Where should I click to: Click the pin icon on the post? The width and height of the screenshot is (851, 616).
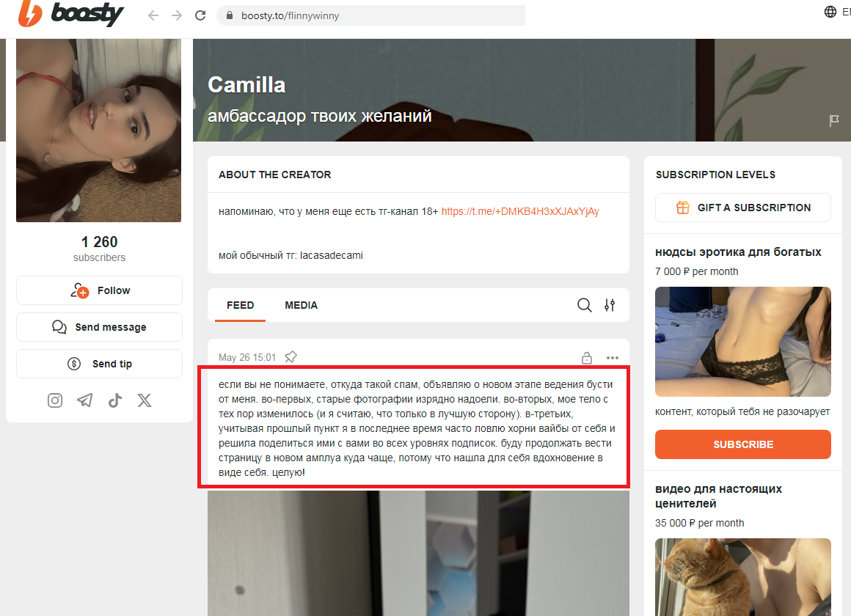[291, 357]
